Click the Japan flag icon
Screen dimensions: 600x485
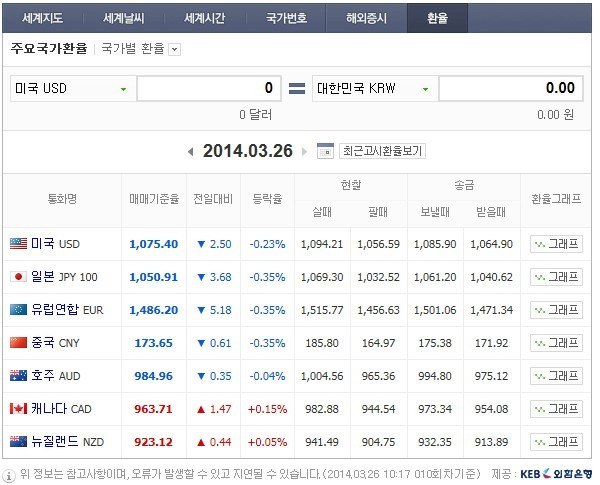(18, 276)
